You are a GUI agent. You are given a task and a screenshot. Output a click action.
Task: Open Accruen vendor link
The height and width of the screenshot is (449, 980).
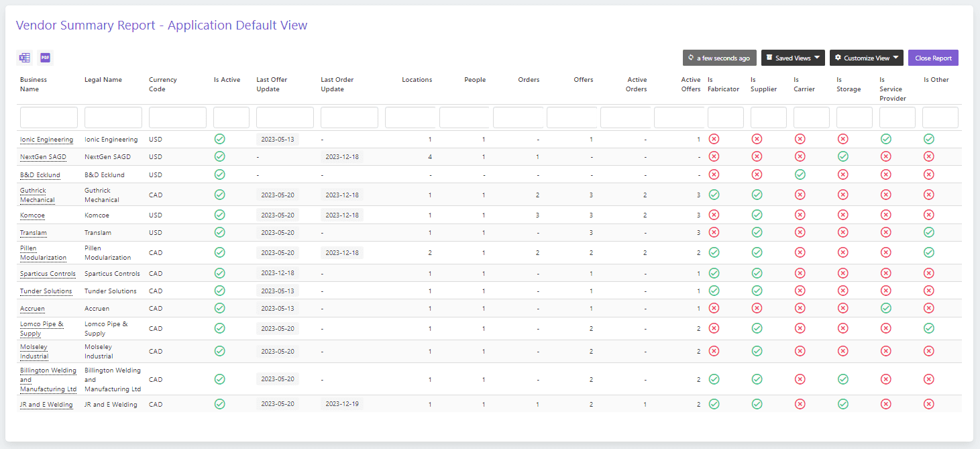[x=34, y=309]
